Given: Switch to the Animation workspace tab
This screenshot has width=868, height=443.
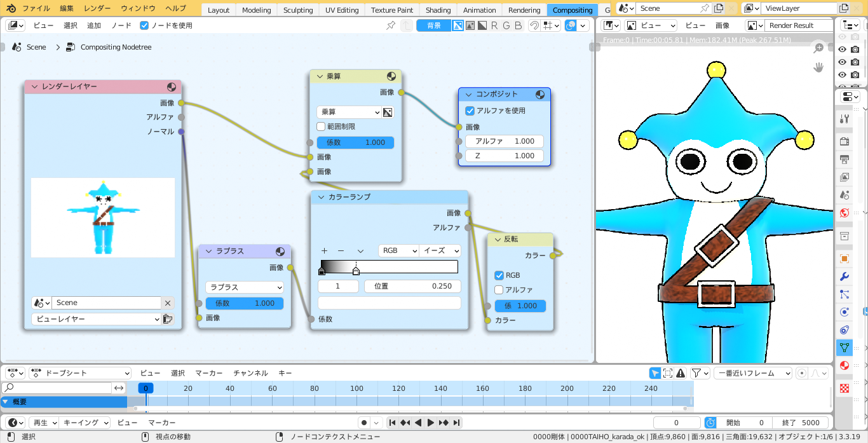Looking at the screenshot, I should pos(479,10).
